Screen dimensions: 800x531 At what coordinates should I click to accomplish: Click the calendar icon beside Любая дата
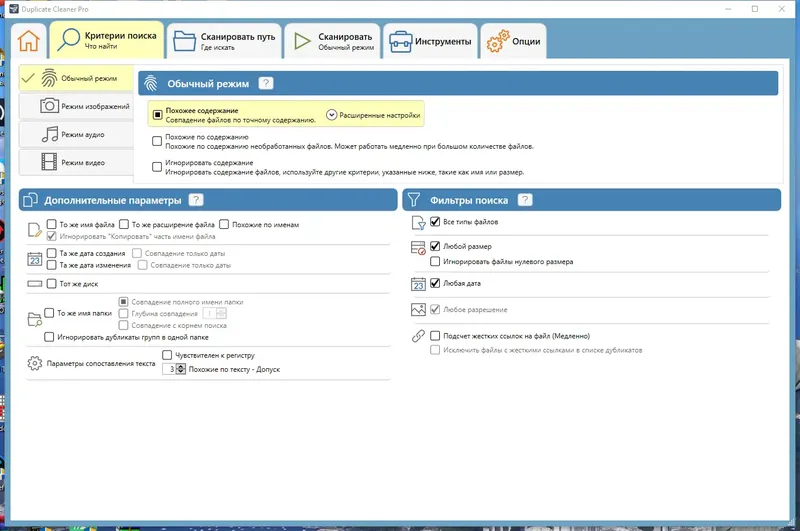tap(418, 284)
